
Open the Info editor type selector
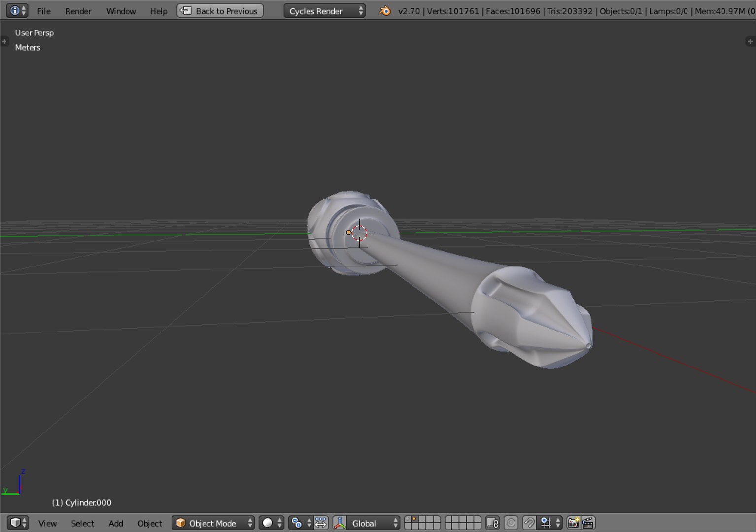pos(18,10)
